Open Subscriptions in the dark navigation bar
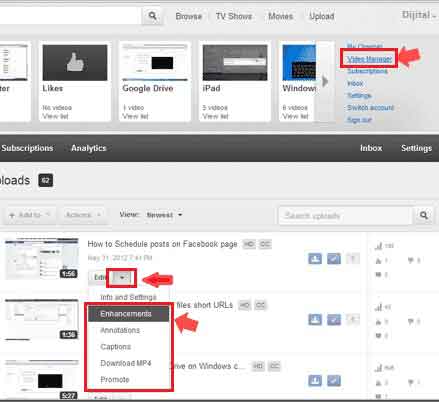 pyautogui.click(x=27, y=148)
